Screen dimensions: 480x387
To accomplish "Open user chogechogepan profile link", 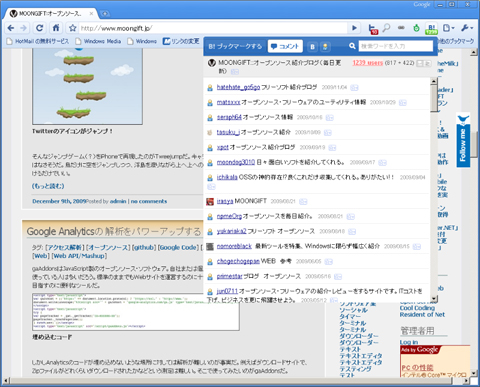I will tap(238, 261).
